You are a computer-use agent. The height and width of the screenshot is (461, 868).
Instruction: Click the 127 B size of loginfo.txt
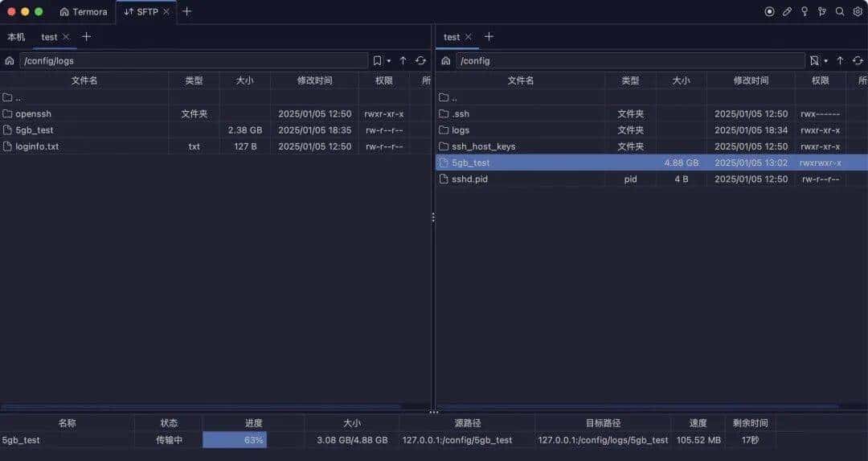point(245,146)
